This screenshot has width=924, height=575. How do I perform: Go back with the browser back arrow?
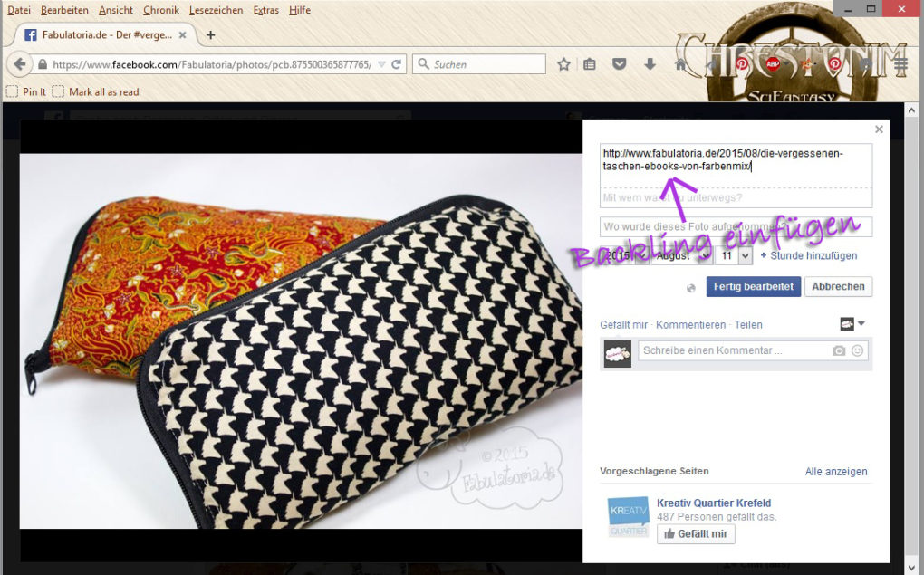coord(18,64)
